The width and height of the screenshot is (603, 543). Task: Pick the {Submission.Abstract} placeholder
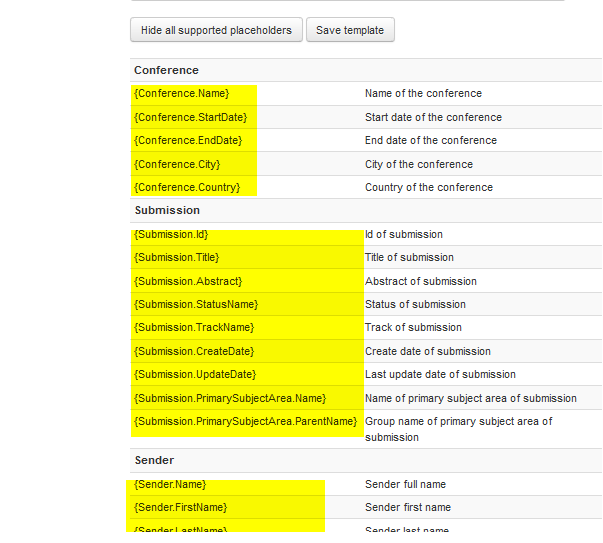(188, 282)
